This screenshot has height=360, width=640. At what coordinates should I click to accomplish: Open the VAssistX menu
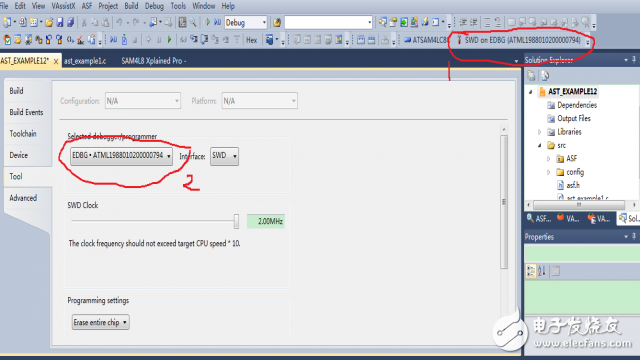pos(63,6)
